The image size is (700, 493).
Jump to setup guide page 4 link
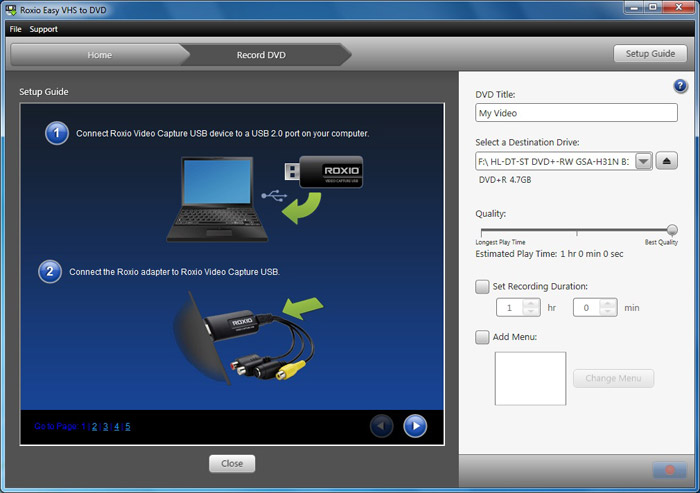point(117,426)
